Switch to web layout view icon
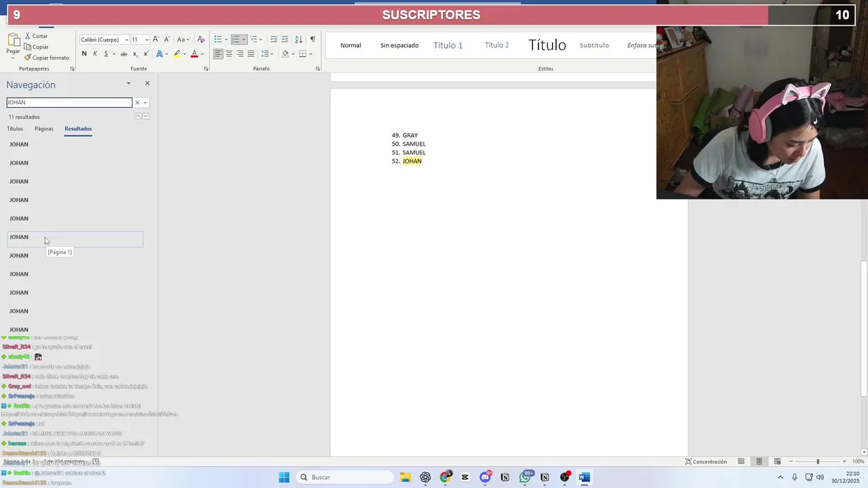 776,462
